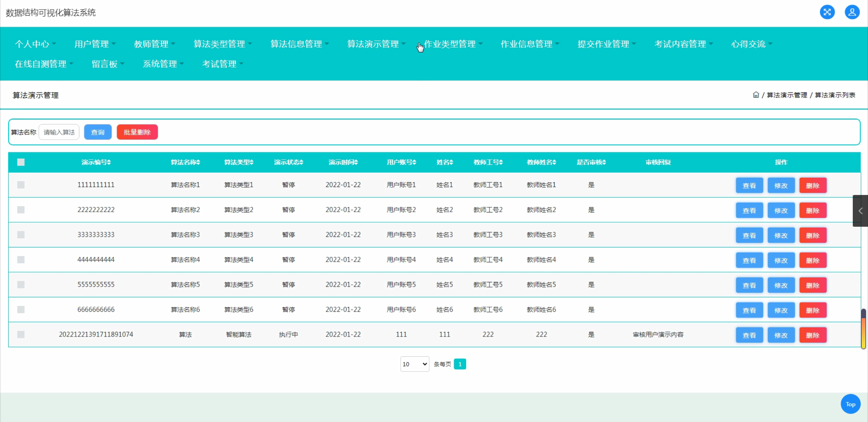Click the home icon in breadcrumb
868x422 pixels.
pyautogui.click(x=756, y=95)
